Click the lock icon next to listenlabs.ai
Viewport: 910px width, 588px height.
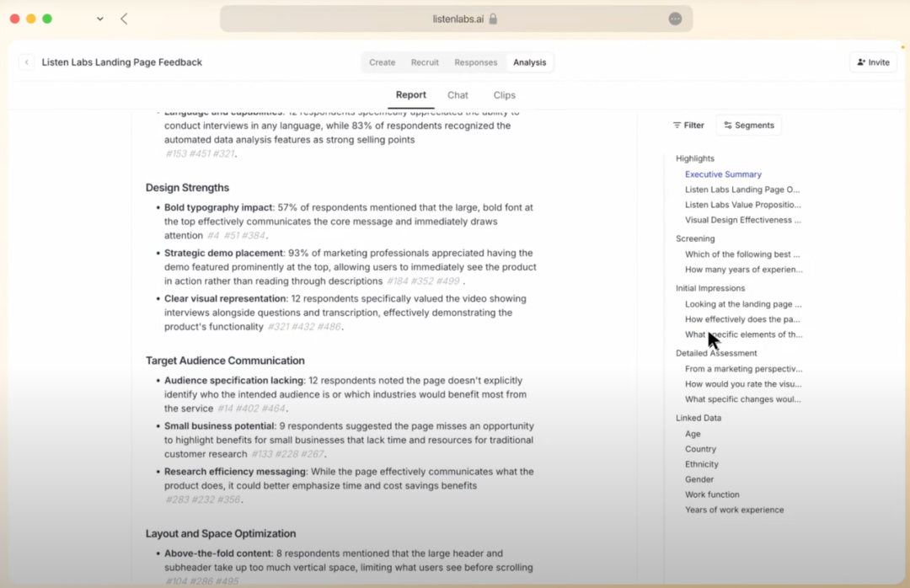pyautogui.click(x=494, y=19)
